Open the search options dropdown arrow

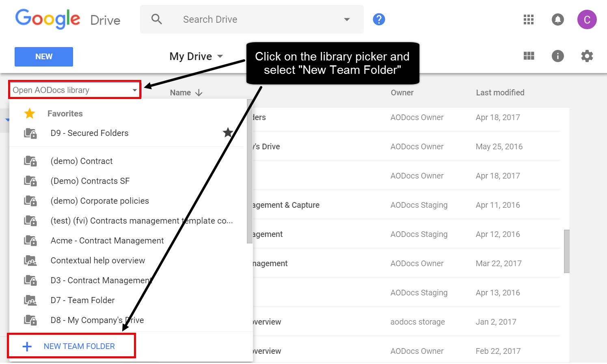(x=347, y=19)
